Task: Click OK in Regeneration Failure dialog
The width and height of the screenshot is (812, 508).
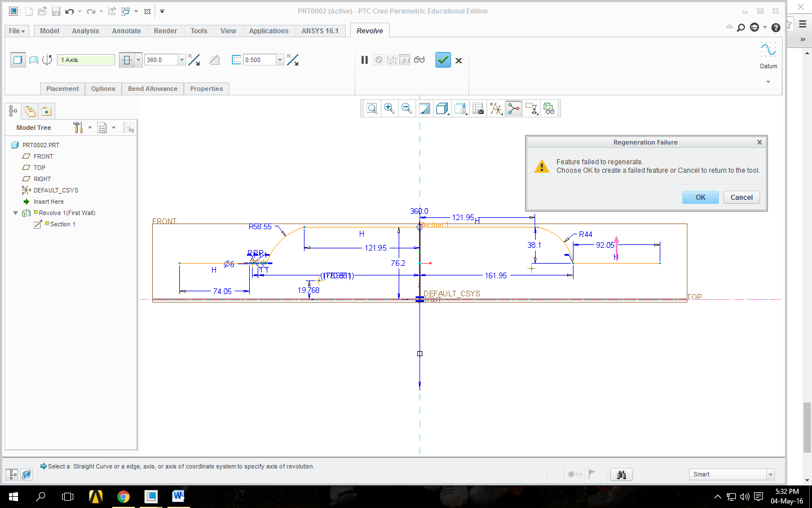Action: (700, 197)
